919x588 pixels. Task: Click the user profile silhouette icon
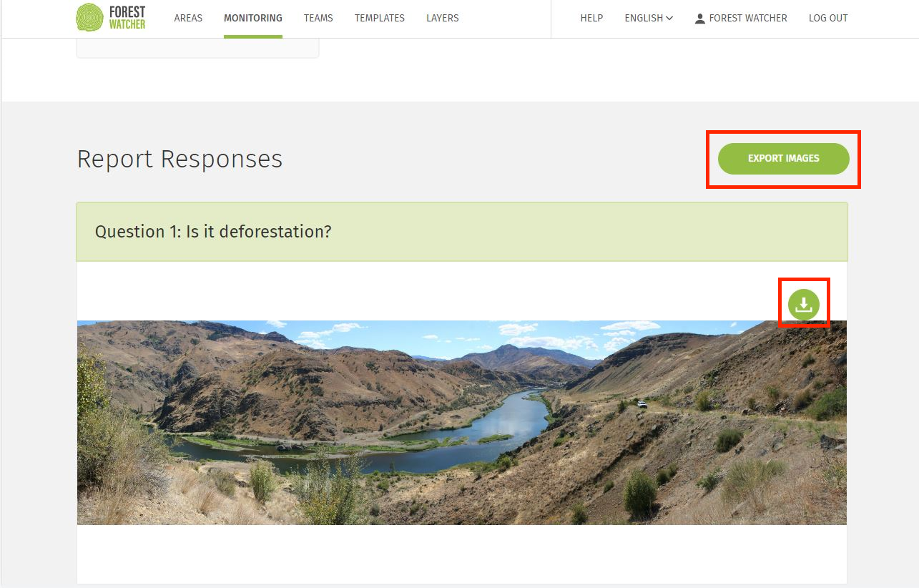(x=699, y=19)
